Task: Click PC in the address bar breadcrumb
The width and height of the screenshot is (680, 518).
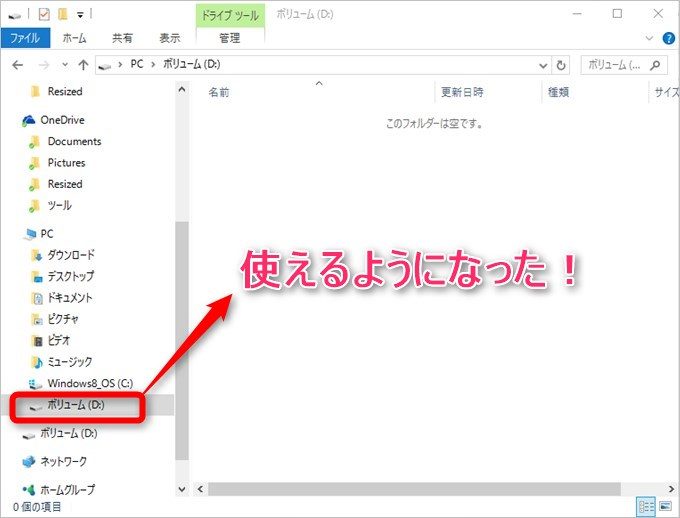Action: coord(137,64)
